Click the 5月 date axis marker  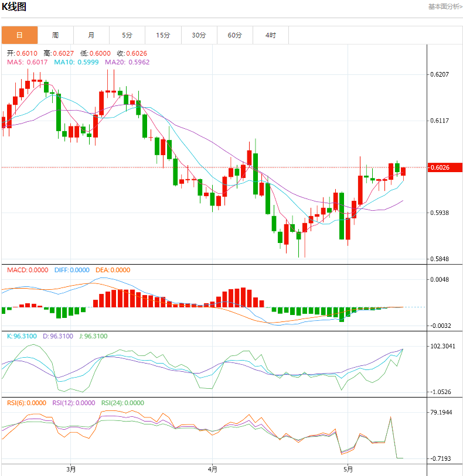(x=348, y=468)
